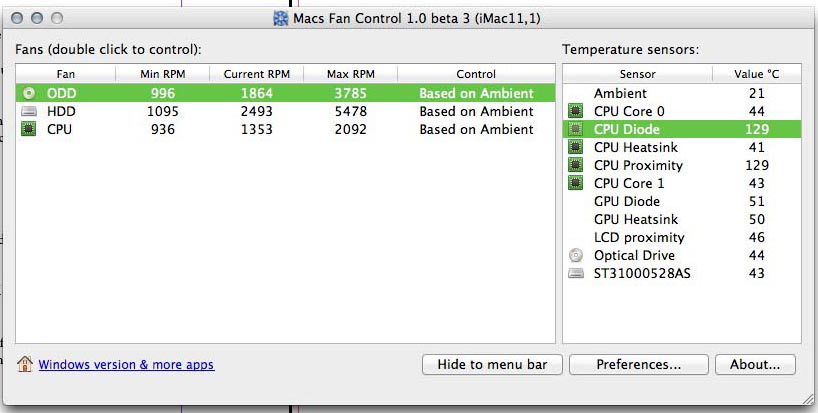
Task: Click the ODD fan disc icon
Action: tap(29, 93)
